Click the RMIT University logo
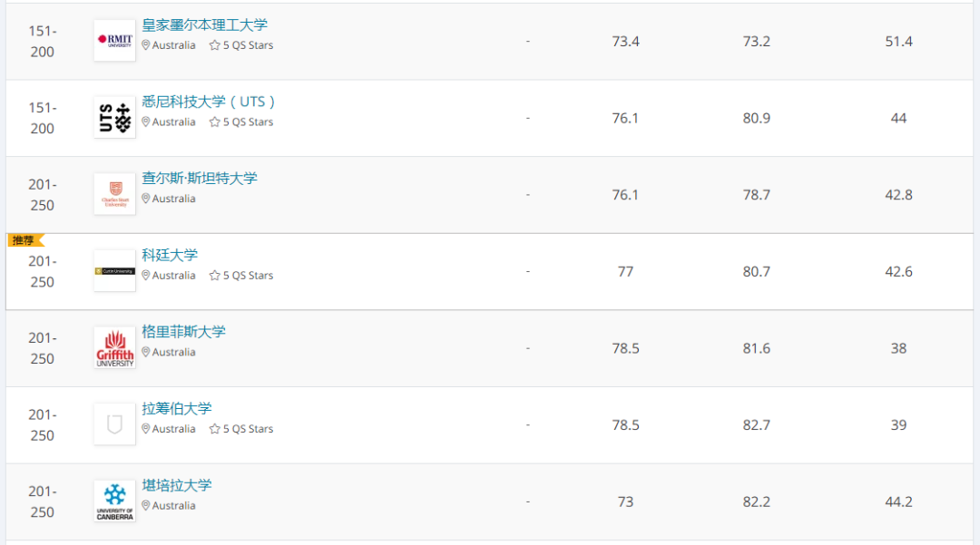This screenshot has height=545, width=980. coord(114,41)
